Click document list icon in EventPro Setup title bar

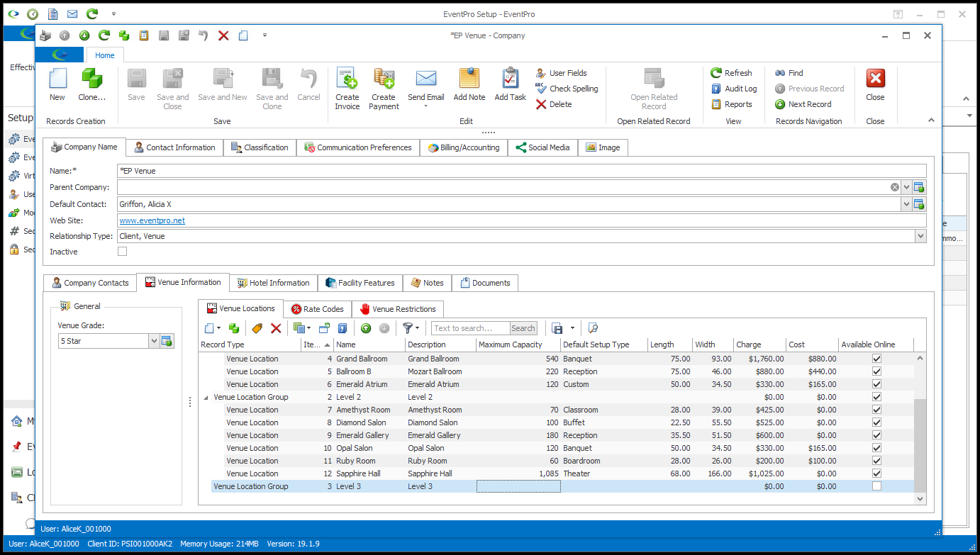pos(52,13)
